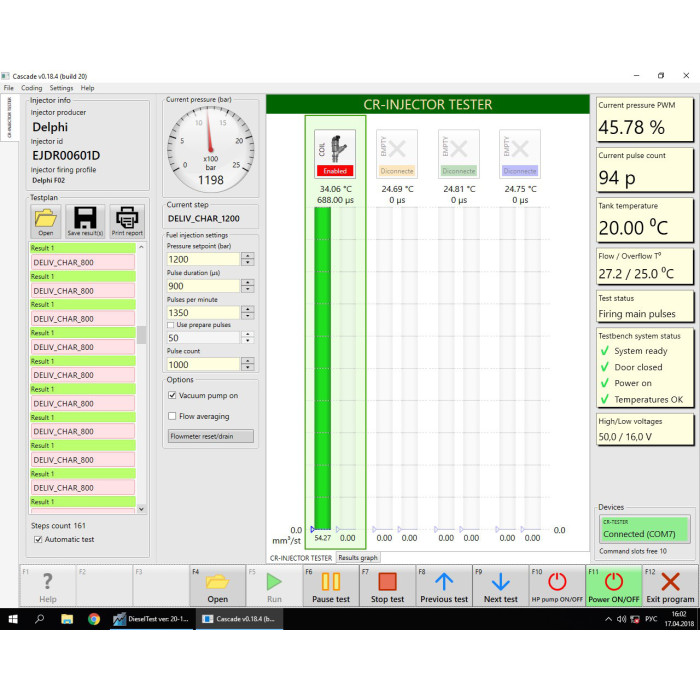Open the Coding menu

pos(31,88)
